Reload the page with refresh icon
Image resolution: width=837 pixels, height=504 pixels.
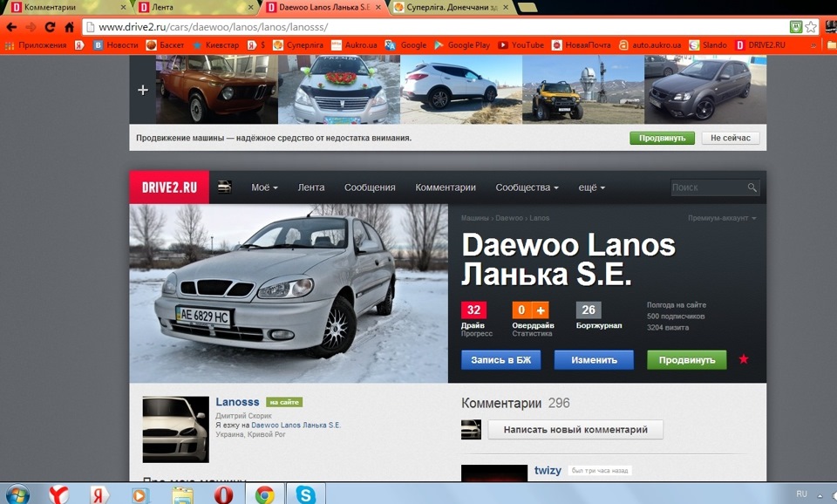coord(51,27)
